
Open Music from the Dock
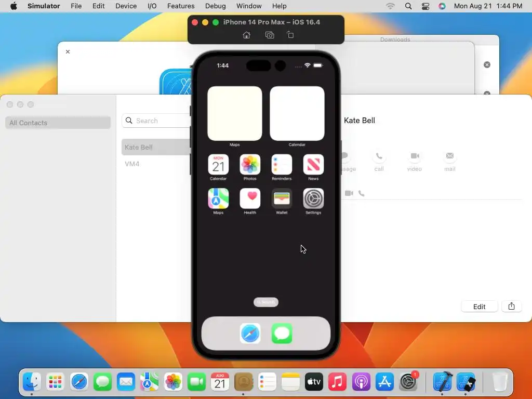[x=337, y=382]
